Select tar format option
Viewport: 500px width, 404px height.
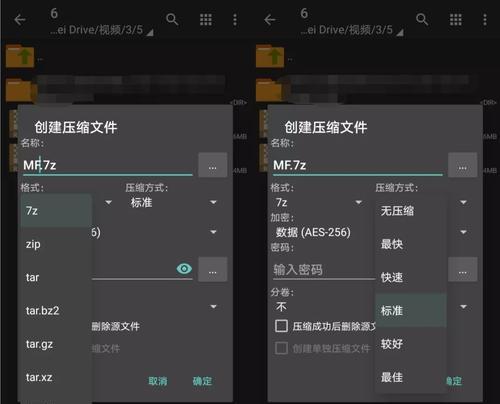56,277
